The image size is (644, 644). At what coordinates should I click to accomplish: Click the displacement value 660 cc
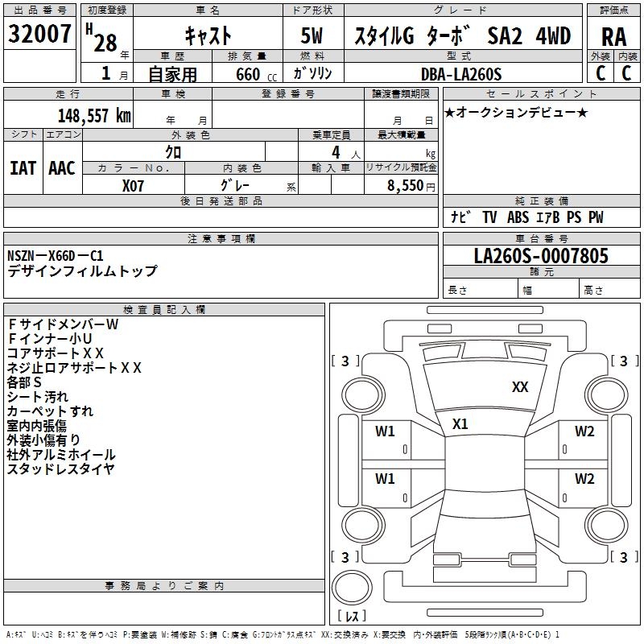click(256, 74)
